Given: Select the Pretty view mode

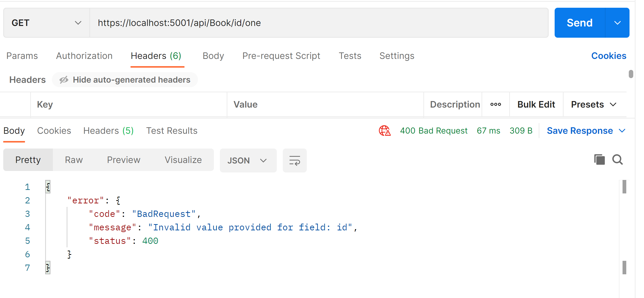Looking at the screenshot, I should (x=28, y=160).
